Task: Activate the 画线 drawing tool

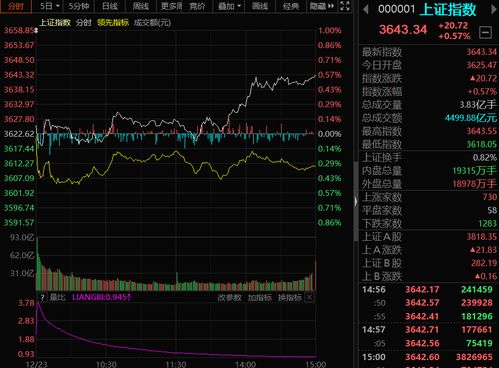Action: point(260,6)
